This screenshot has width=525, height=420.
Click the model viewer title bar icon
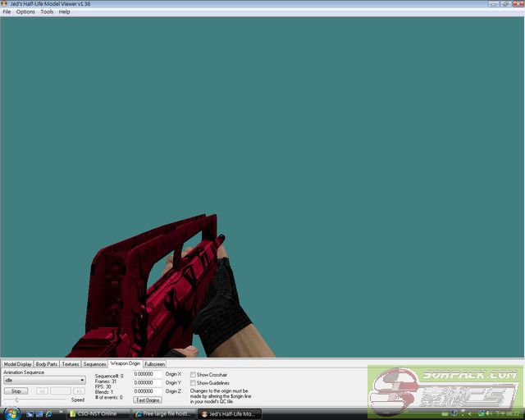pos(4,3)
